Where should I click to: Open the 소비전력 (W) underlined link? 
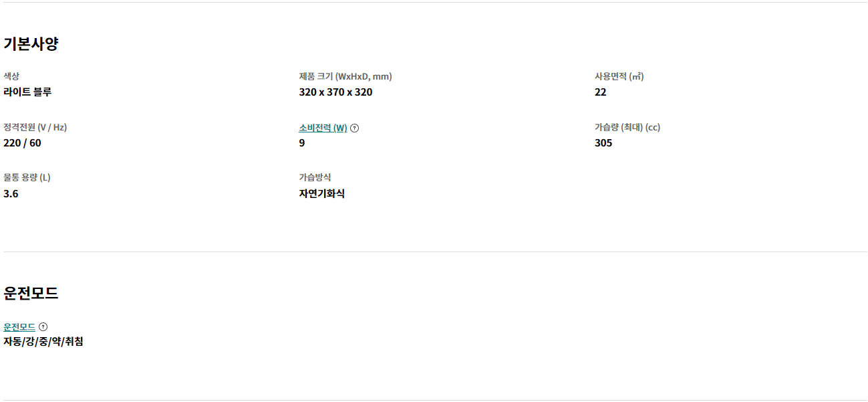point(323,128)
